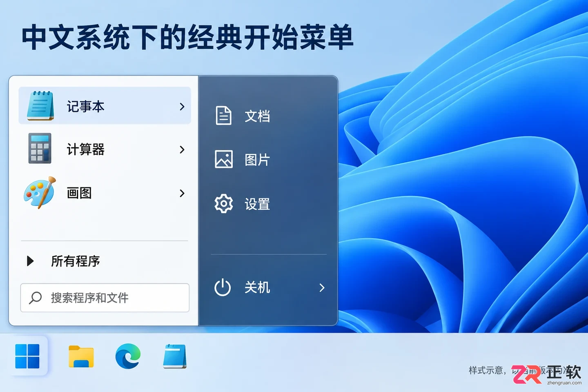
Task: Expand the 画图 submenu arrow
Action: click(182, 193)
